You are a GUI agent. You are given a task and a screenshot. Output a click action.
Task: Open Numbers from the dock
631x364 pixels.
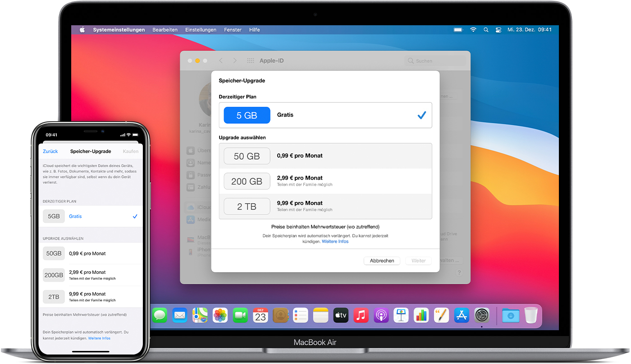tap(421, 315)
